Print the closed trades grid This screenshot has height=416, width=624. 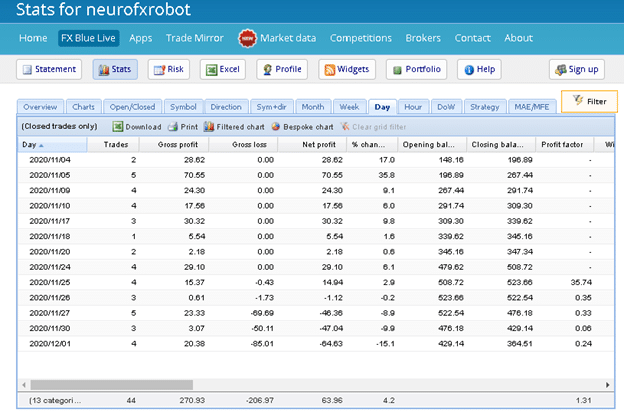tap(183, 127)
